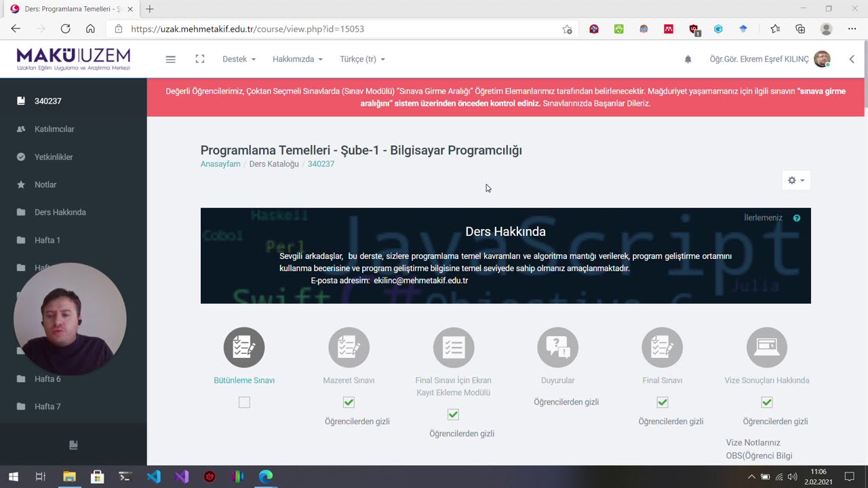The height and width of the screenshot is (488, 868).
Task: Launch Visual Studio Code from taskbar
Action: click(x=154, y=476)
